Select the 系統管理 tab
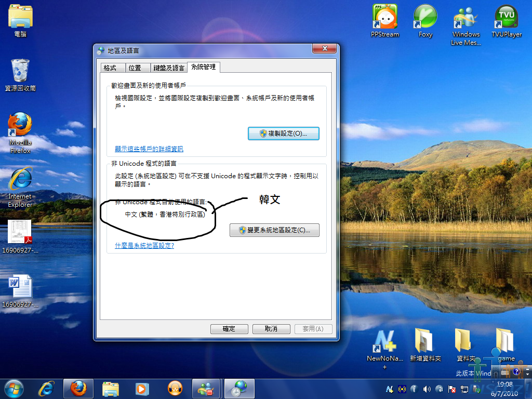 click(x=204, y=67)
